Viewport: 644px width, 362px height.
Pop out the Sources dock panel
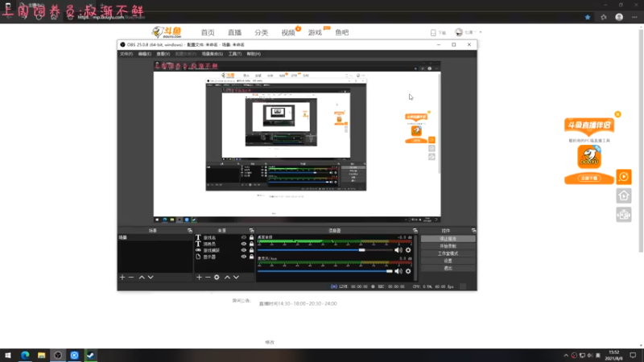click(252, 230)
